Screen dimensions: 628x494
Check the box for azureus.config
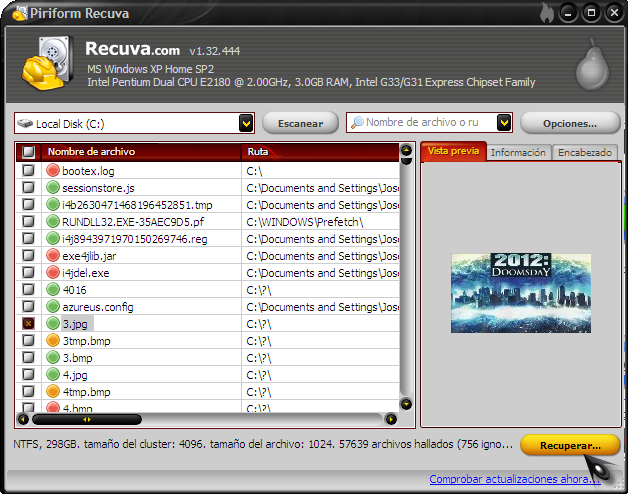click(28, 306)
